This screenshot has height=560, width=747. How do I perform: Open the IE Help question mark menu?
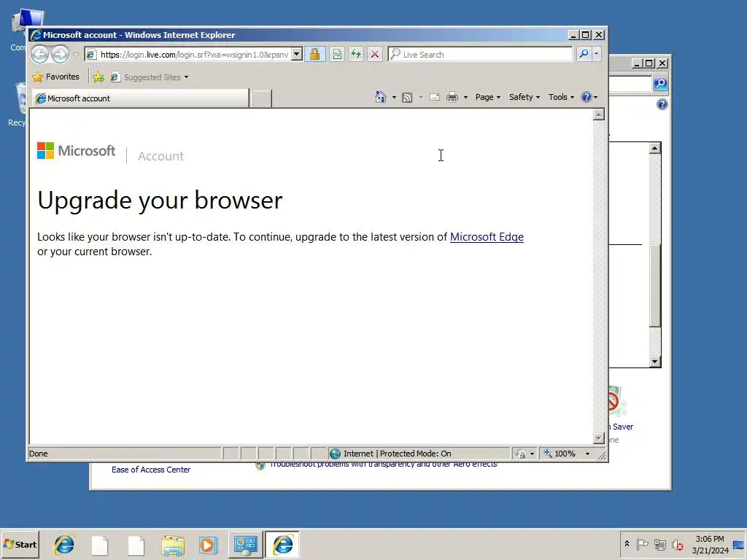coord(589,97)
